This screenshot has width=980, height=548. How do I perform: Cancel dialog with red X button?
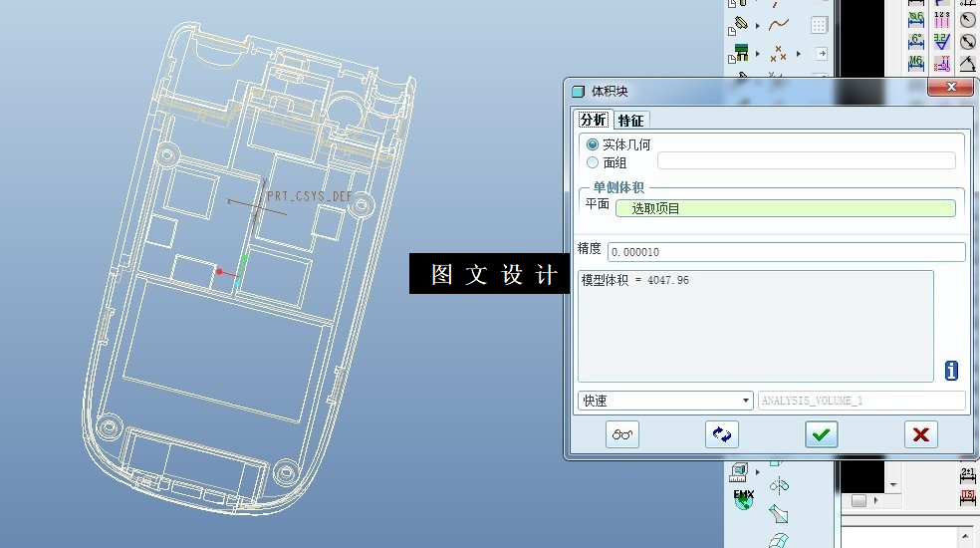pyautogui.click(x=920, y=434)
